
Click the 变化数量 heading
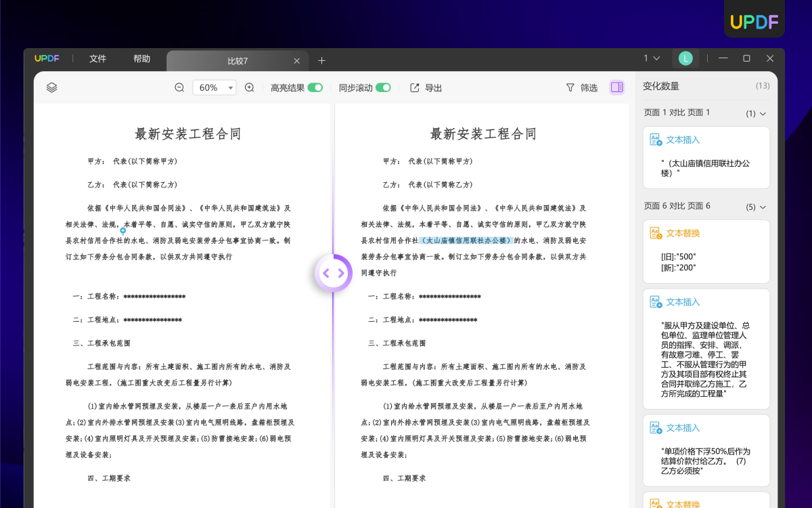tap(661, 86)
